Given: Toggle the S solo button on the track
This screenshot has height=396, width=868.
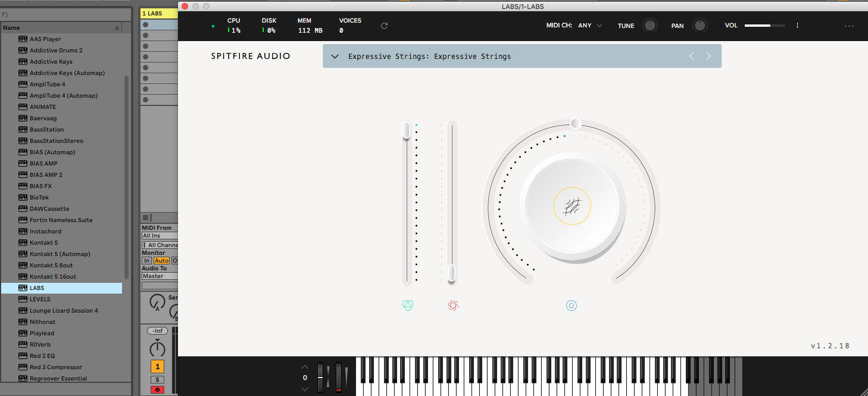Looking at the screenshot, I should coord(157,380).
